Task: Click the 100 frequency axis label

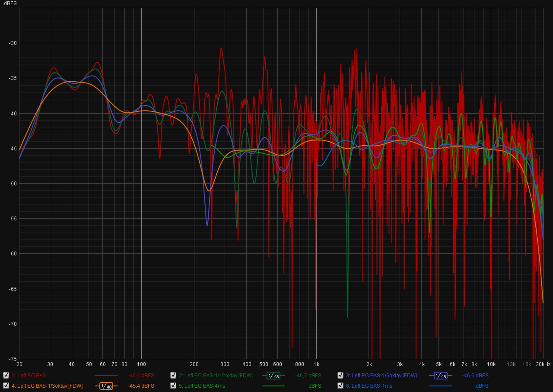Action: point(141,364)
